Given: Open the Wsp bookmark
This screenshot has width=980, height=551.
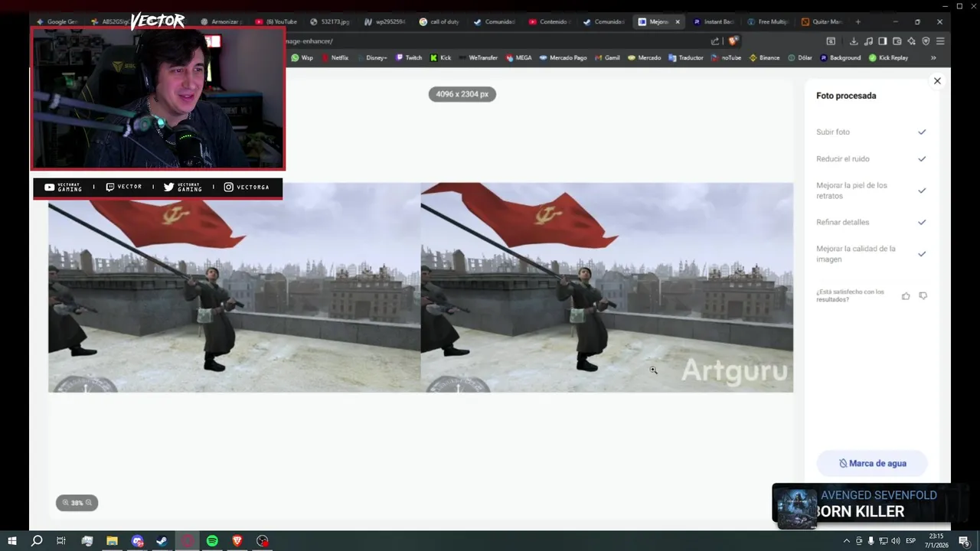Looking at the screenshot, I should pyautogui.click(x=302, y=58).
